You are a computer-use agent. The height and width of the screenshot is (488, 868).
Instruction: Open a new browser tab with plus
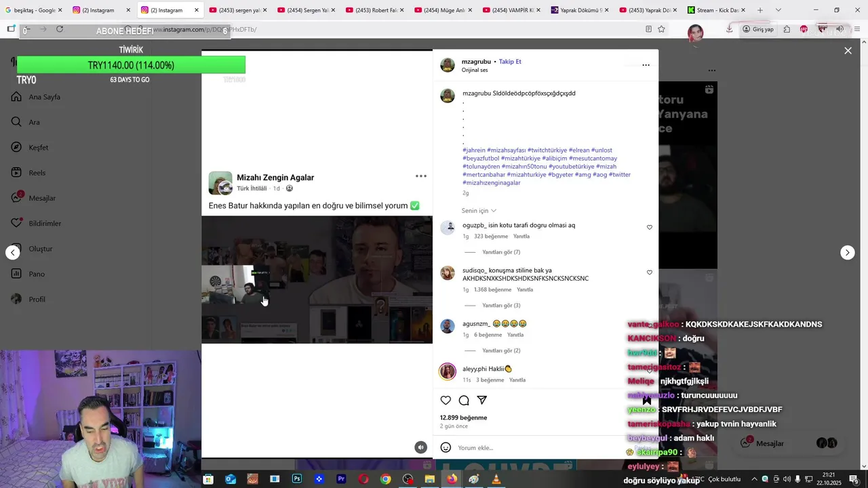click(760, 10)
